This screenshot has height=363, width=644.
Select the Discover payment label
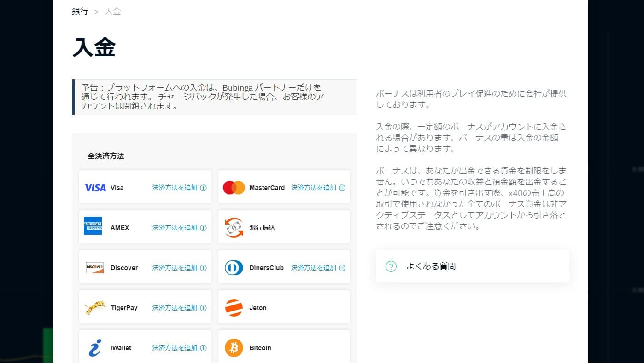pos(124,268)
